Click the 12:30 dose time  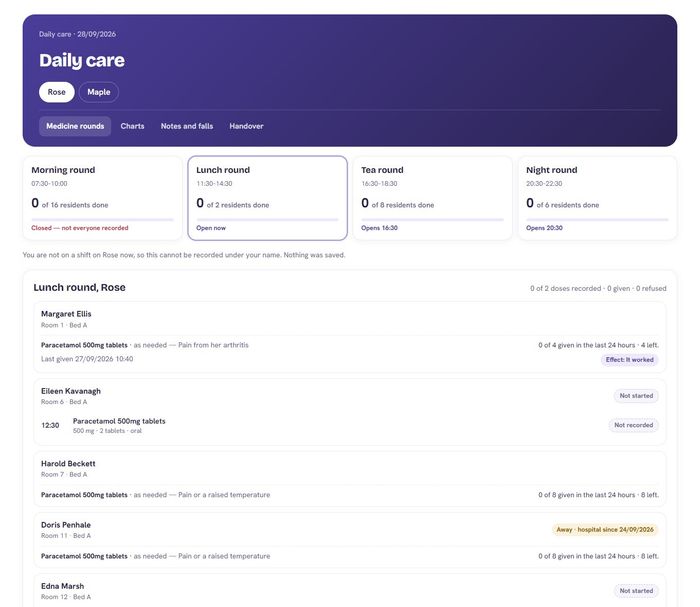coord(50,425)
